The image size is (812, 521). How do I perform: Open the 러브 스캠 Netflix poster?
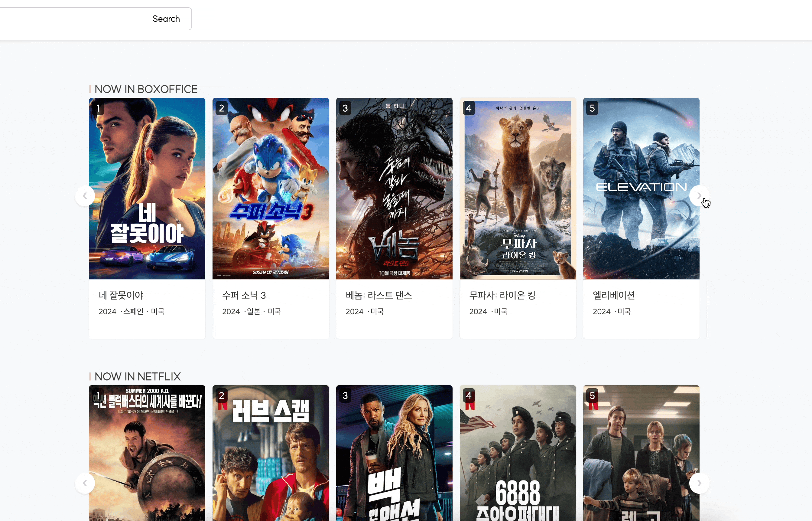[x=271, y=453]
